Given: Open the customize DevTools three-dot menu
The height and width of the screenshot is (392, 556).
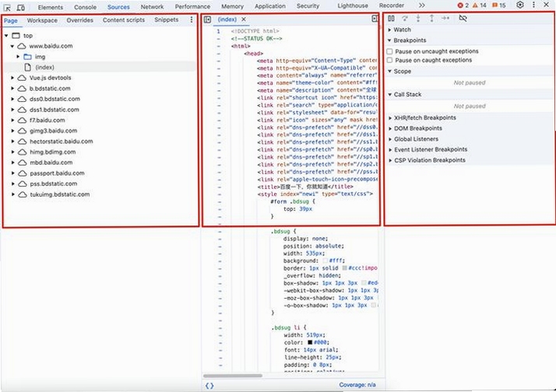Looking at the screenshot, I should tap(533, 5).
